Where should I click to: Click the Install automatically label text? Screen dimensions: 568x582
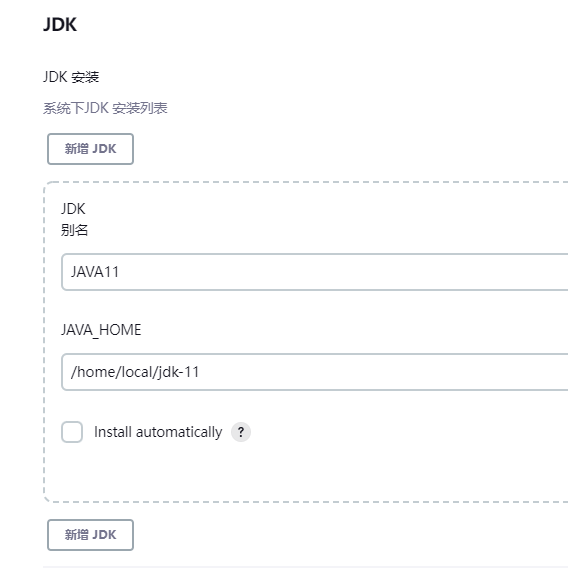[158, 432]
